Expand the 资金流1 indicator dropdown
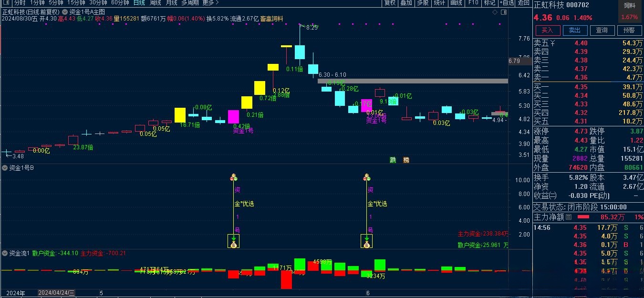The width and height of the screenshot is (644, 298). (x=5, y=253)
